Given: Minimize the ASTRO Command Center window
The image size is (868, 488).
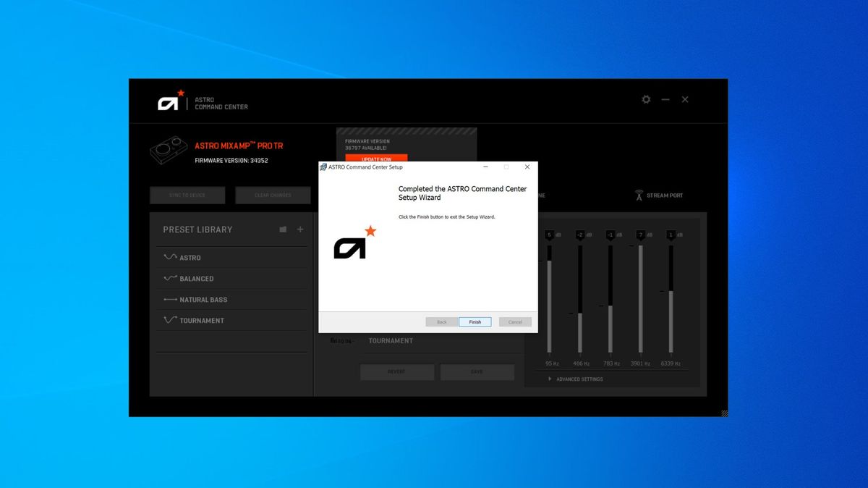Looking at the screenshot, I should coord(665,99).
